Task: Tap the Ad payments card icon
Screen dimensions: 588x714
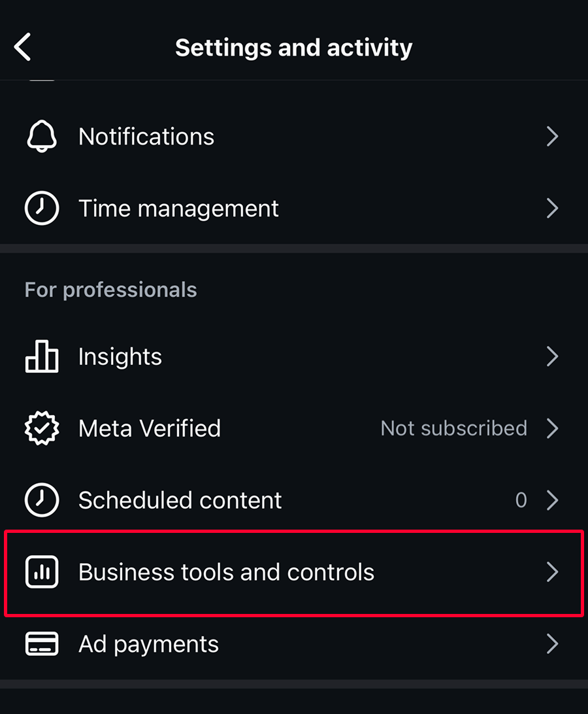Action: click(x=41, y=644)
